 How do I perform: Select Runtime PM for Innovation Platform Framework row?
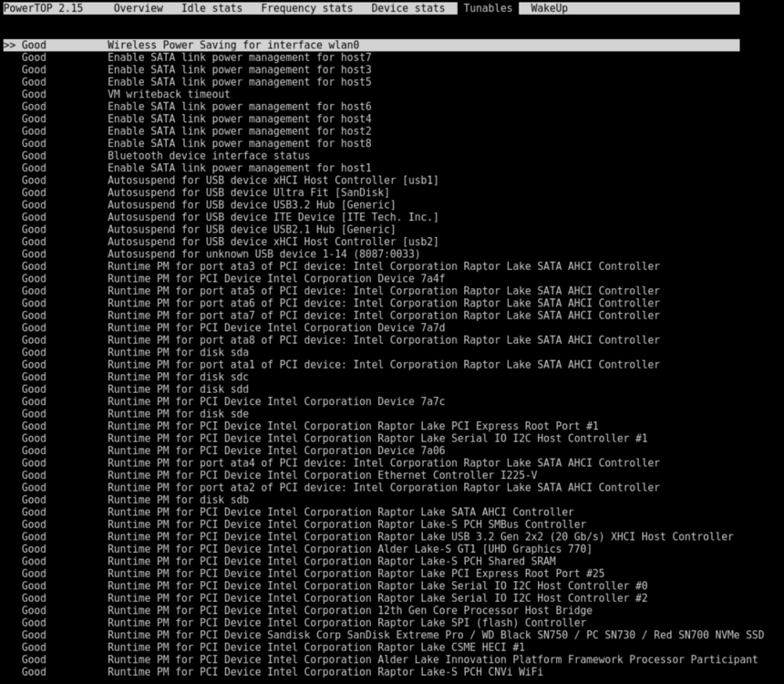(x=389, y=659)
